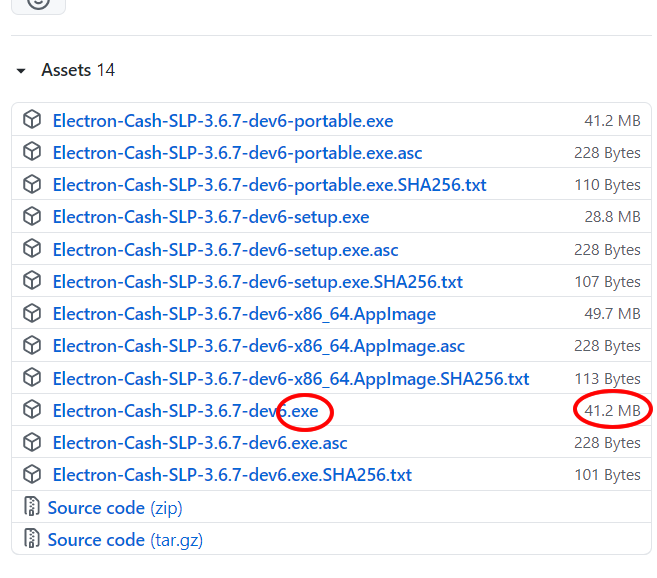
Task: Download Electron-Cash-SLP-3.6.7-dev6.exe file
Action: pyautogui.click(x=186, y=411)
